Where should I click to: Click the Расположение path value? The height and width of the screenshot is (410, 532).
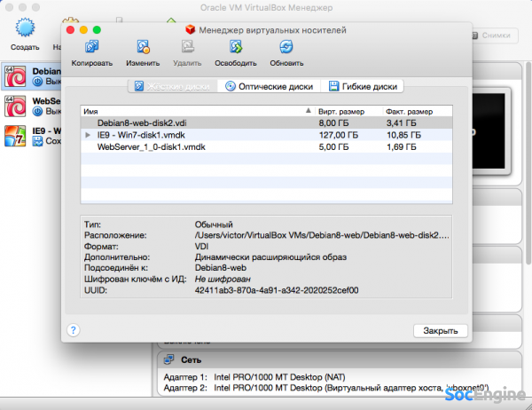(x=322, y=235)
